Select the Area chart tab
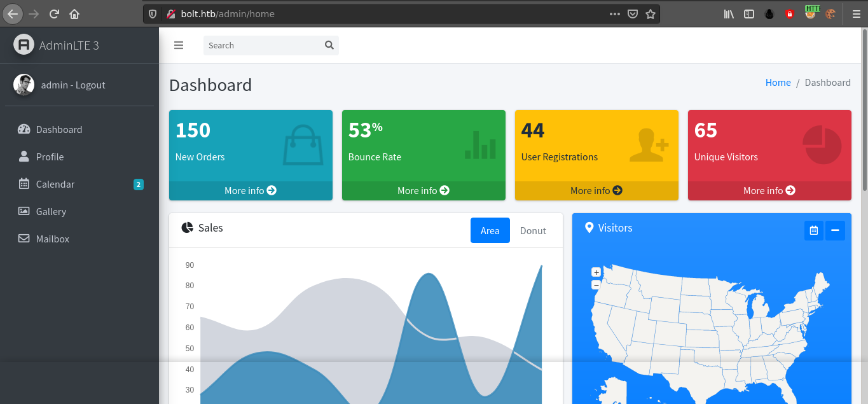868x404 pixels. pyautogui.click(x=490, y=230)
